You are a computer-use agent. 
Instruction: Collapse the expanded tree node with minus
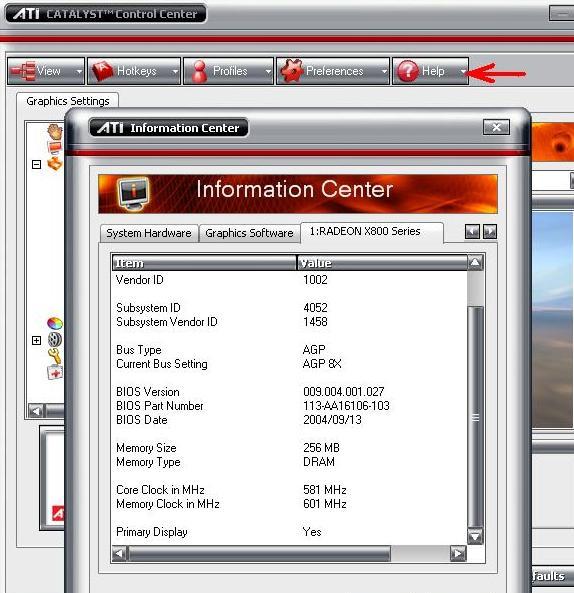[36, 165]
